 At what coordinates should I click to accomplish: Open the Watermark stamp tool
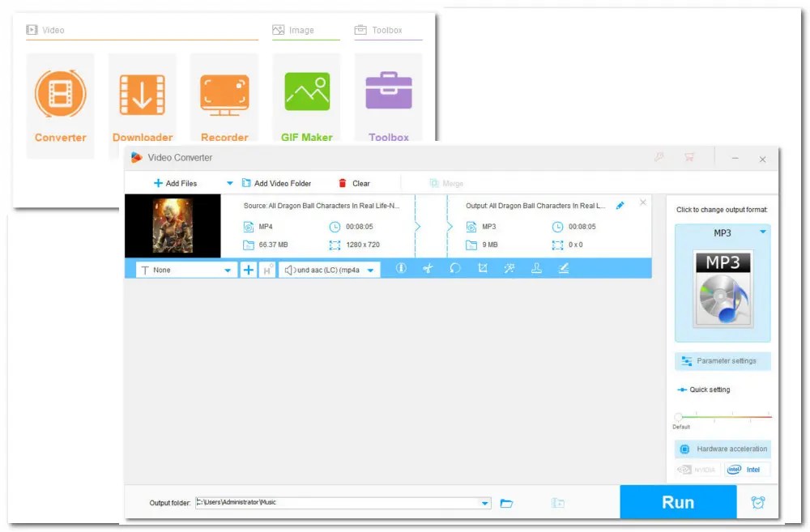(536, 268)
